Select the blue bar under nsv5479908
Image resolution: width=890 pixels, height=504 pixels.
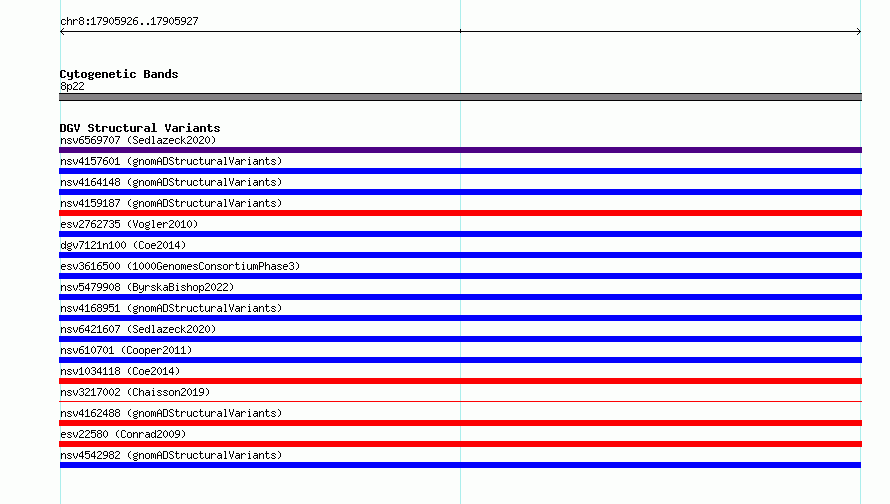click(460, 297)
